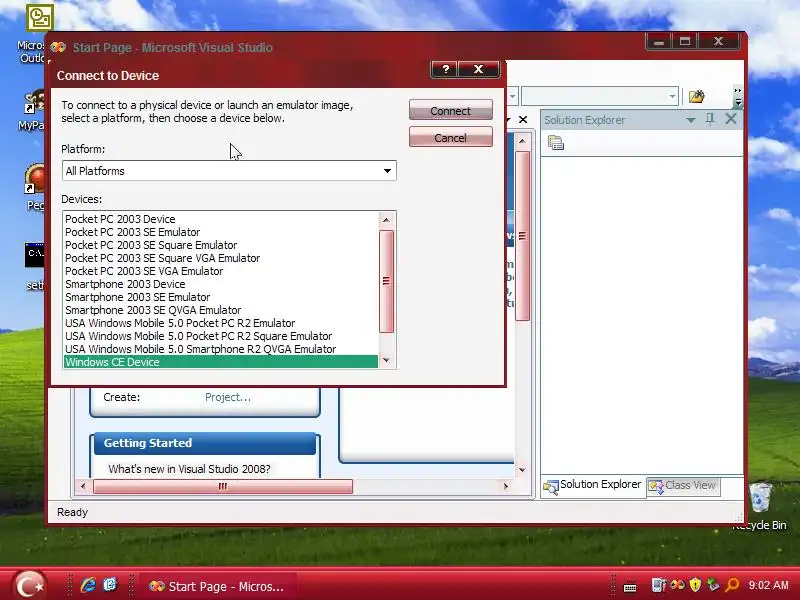Click the safely remove hardware tray icon
The width and height of the screenshot is (800, 600).
[713, 585]
